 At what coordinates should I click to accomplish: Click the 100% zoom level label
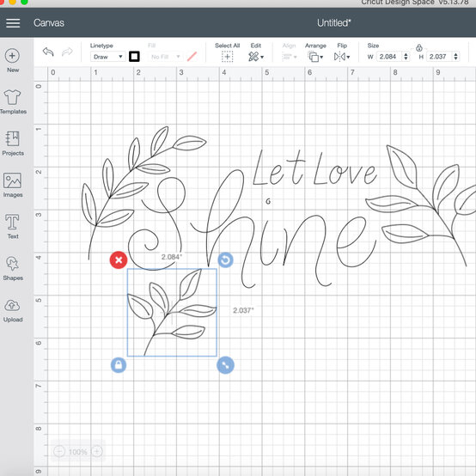tap(77, 452)
